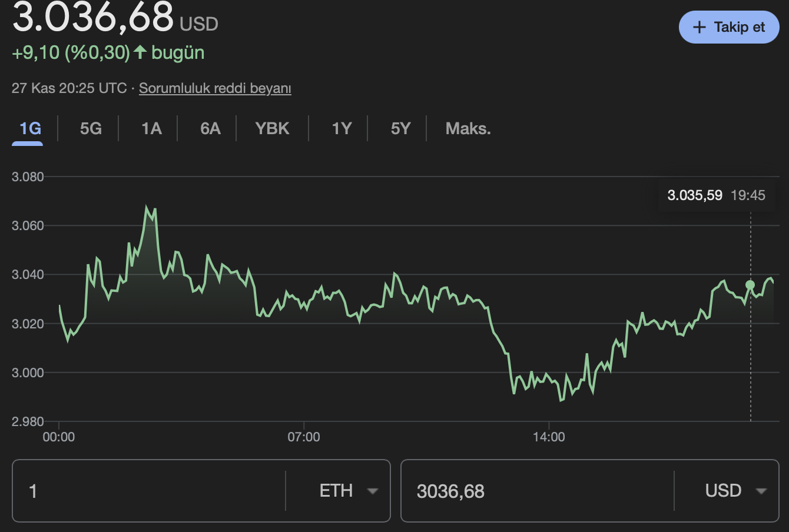Show the Maks. full history chart
Screen dimensions: 789x532
468,128
